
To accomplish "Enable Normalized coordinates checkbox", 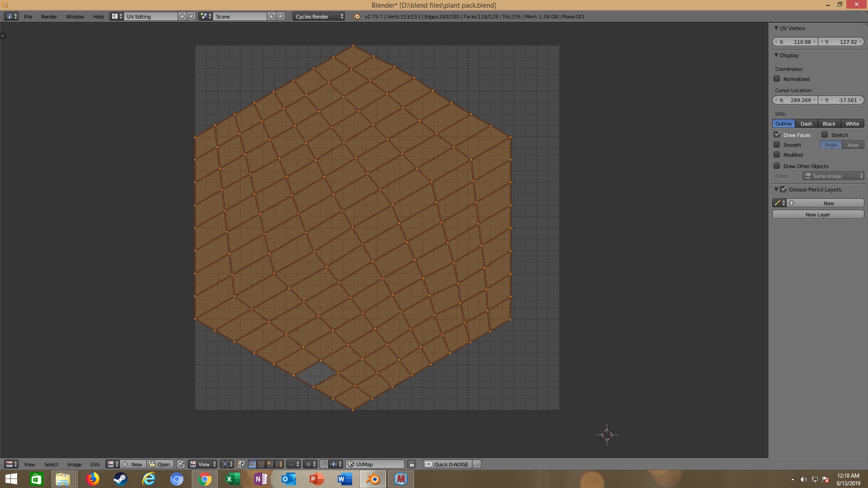I will pyautogui.click(x=777, y=79).
